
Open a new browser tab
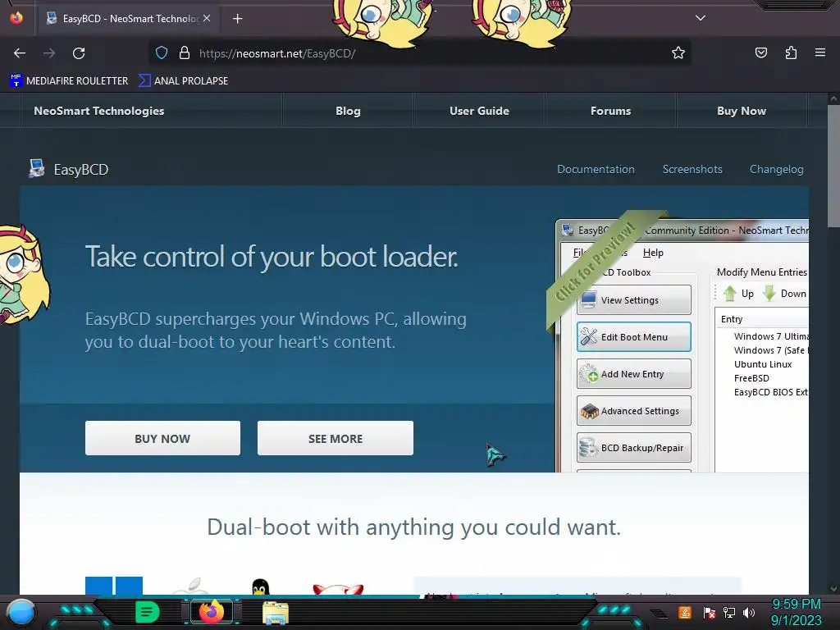tap(237, 19)
